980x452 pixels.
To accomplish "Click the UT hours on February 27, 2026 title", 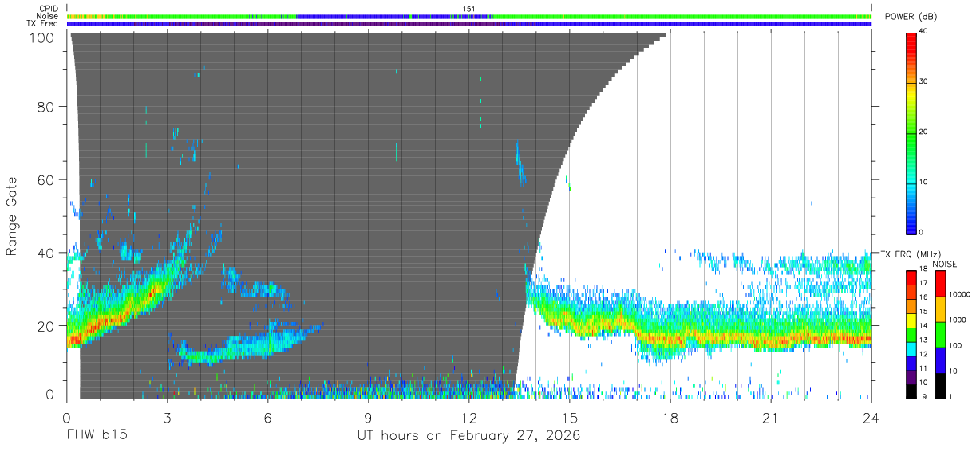I will [x=468, y=435].
